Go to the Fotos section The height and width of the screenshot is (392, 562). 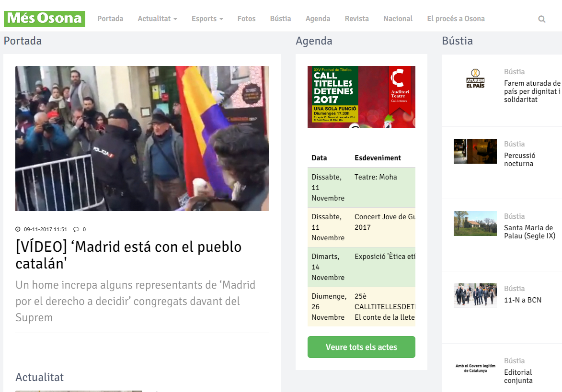pos(246,19)
